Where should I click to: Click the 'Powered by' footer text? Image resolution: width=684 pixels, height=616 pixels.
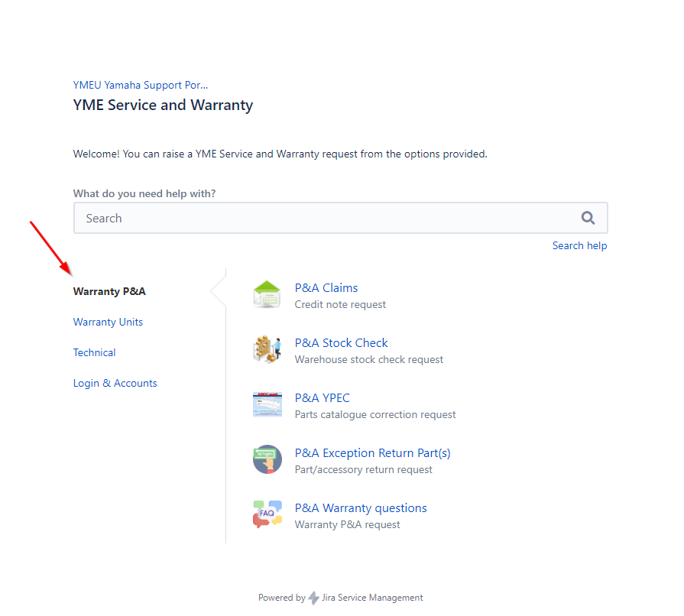coord(282,598)
